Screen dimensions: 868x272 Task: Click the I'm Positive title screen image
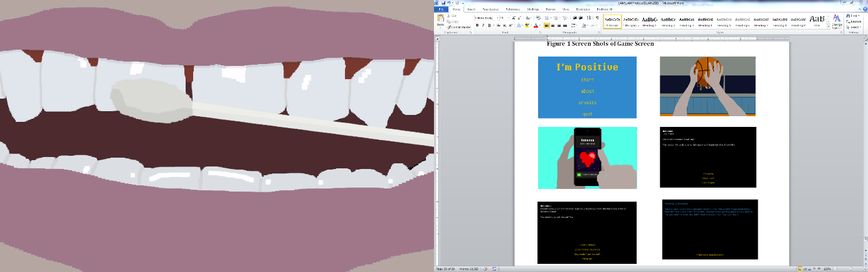coord(587,87)
